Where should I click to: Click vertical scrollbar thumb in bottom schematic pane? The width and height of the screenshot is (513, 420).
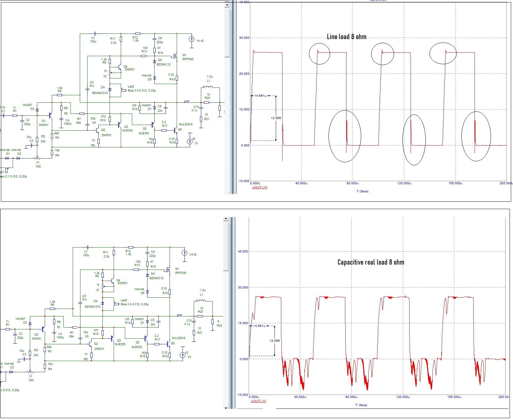(226, 247)
